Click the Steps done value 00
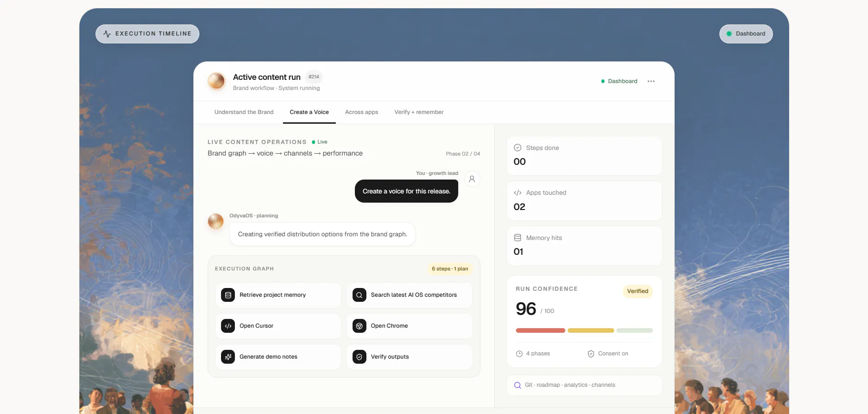The image size is (868, 414). (520, 162)
